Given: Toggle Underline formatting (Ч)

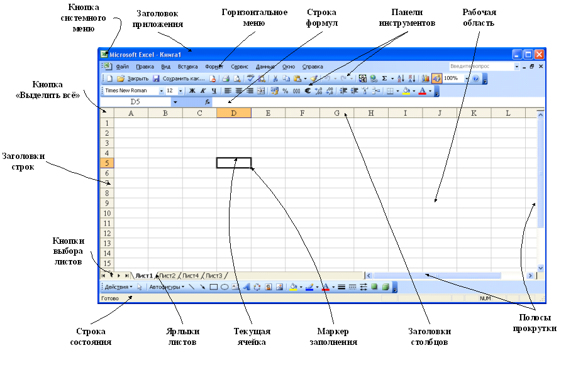Looking at the screenshot, I should [x=214, y=90].
